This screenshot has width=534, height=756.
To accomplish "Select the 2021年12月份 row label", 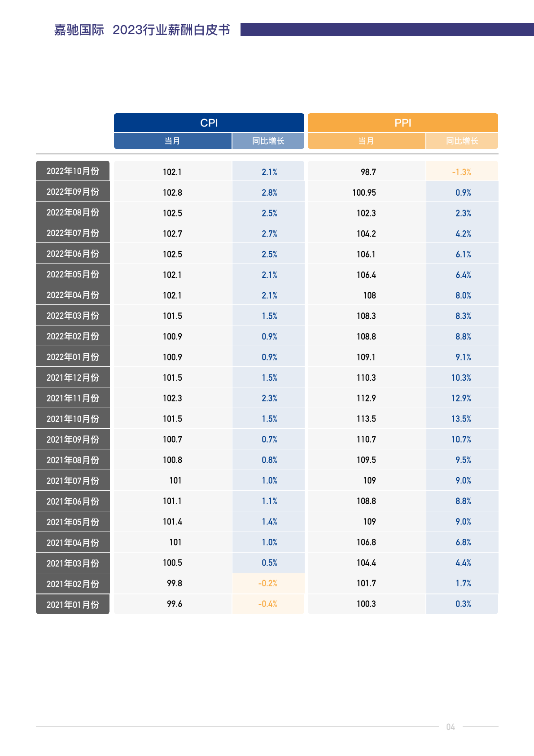I will 73,378.
